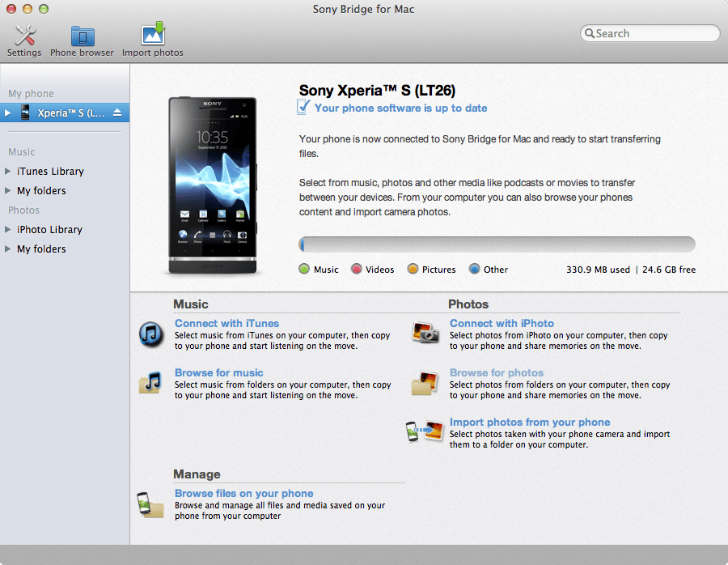Click the phone storage usage bar
Viewport: 728px width, 565px height.
(x=497, y=244)
